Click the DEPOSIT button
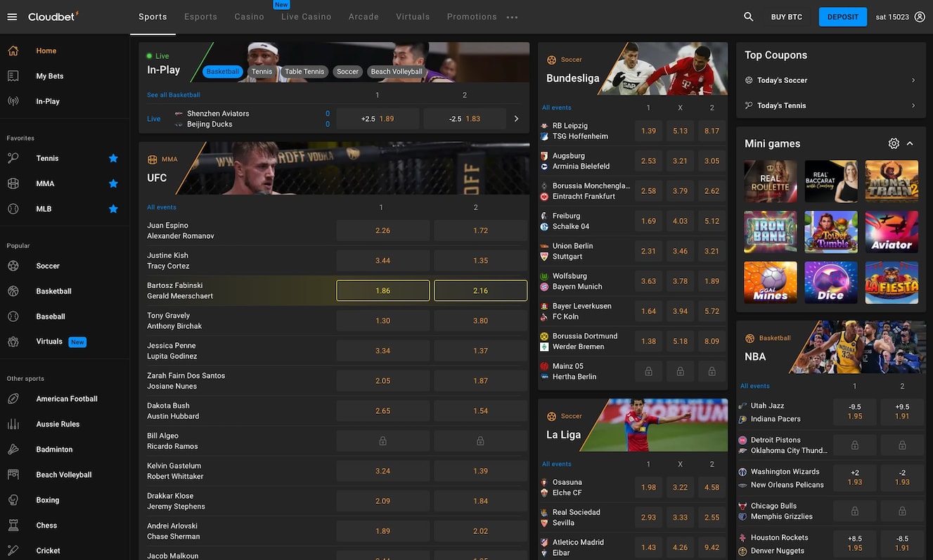Screen dimensions: 933x560 pyautogui.click(x=843, y=17)
